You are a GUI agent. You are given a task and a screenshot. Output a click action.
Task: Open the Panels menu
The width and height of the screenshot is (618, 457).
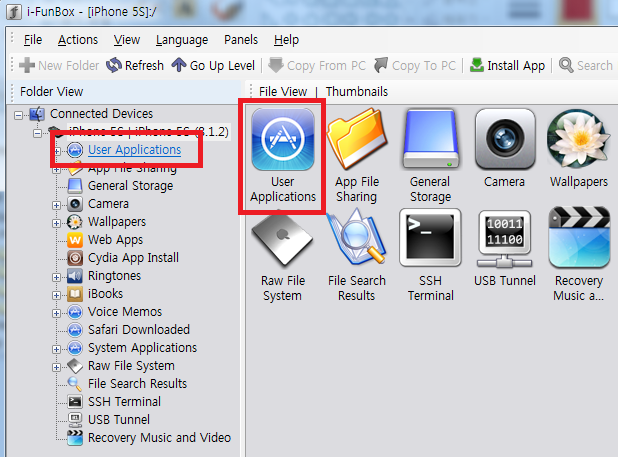tap(241, 40)
